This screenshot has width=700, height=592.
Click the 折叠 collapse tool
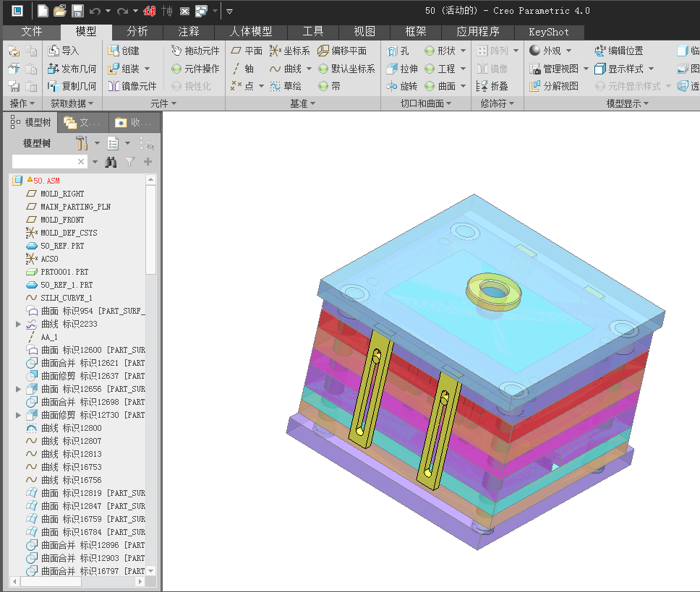492,86
